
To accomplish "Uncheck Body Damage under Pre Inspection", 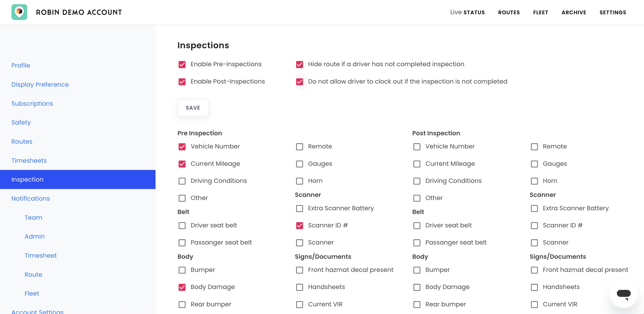I will (182, 287).
